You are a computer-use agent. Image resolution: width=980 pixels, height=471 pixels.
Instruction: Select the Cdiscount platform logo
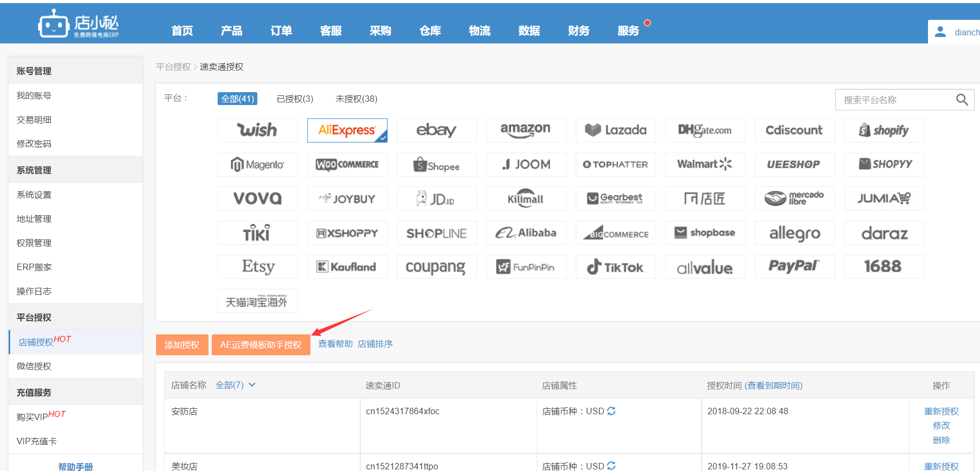pyautogui.click(x=795, y=130)
